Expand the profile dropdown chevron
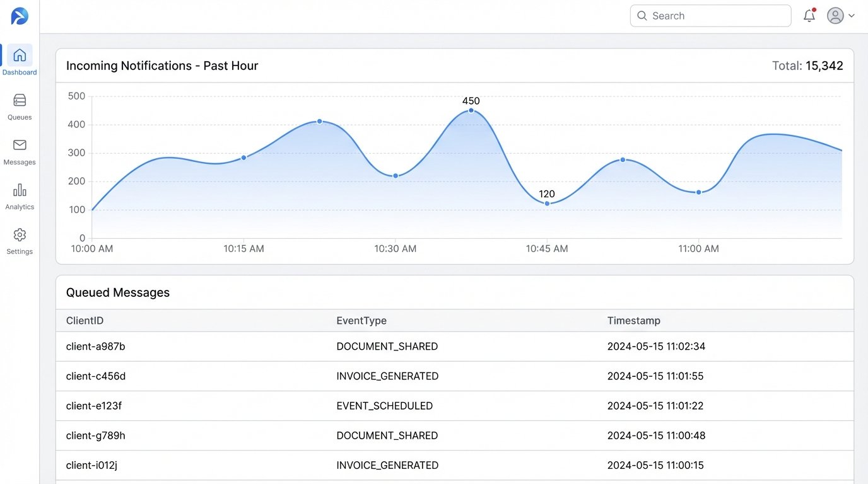 [852, 16]
